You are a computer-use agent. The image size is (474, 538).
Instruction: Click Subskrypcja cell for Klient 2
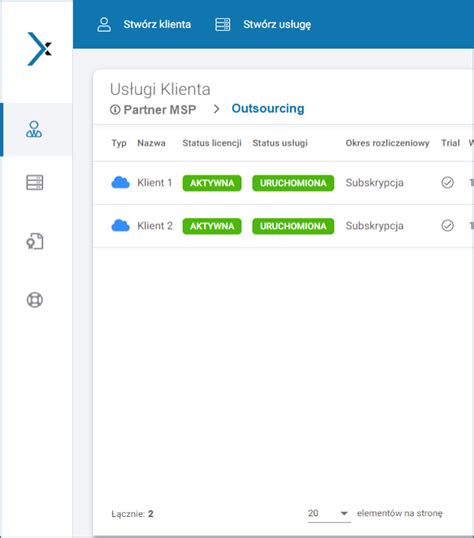tap(374, 226)
